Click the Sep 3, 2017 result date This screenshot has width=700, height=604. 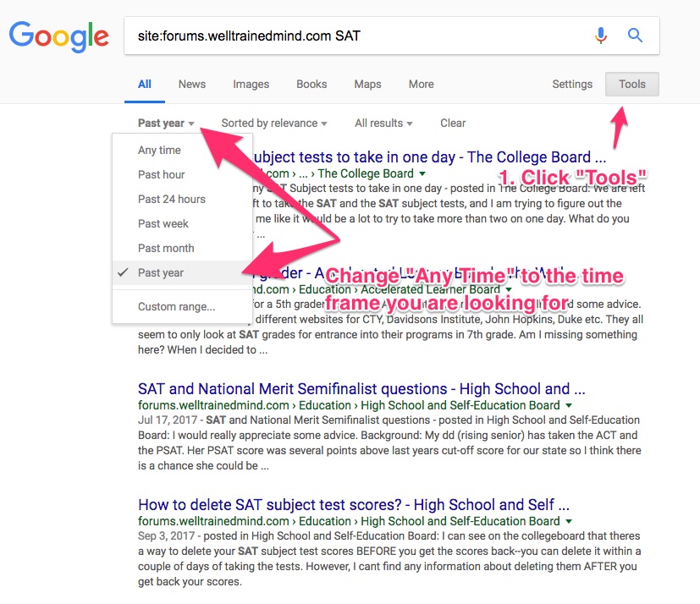tap(166, 536)
